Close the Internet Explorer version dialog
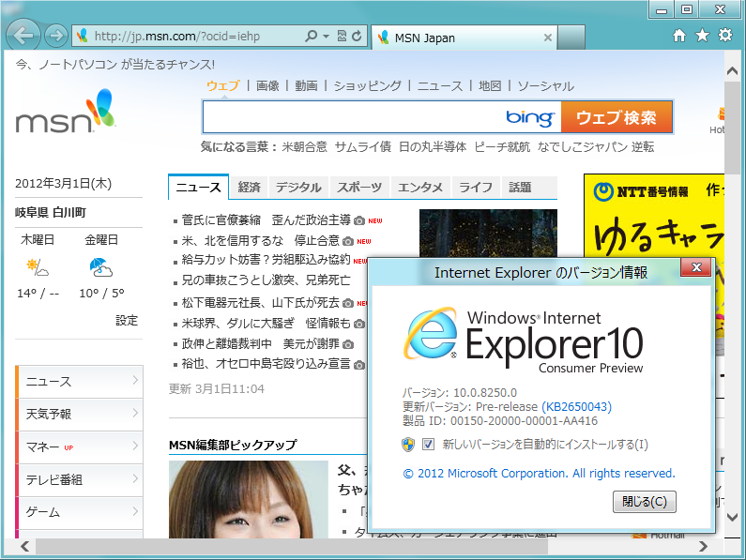The height and width of the screenshot is (560, 746). [x=696, y=267]
